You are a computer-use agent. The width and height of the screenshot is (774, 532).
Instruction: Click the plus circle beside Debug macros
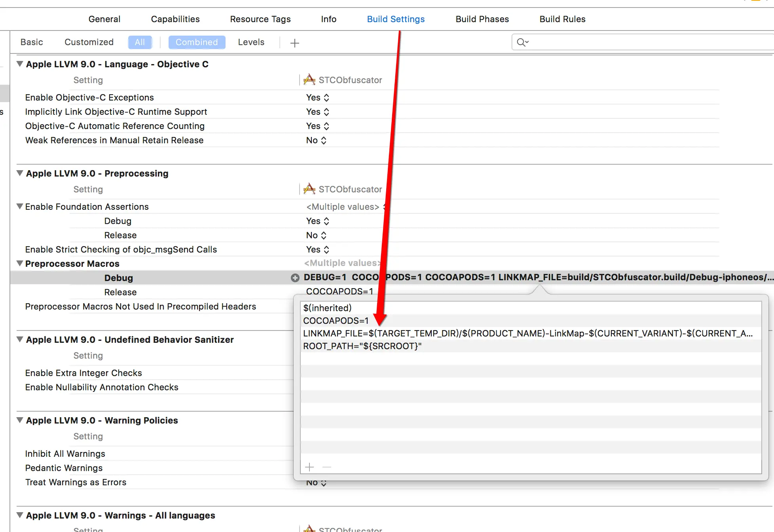(x=295, y=278)
